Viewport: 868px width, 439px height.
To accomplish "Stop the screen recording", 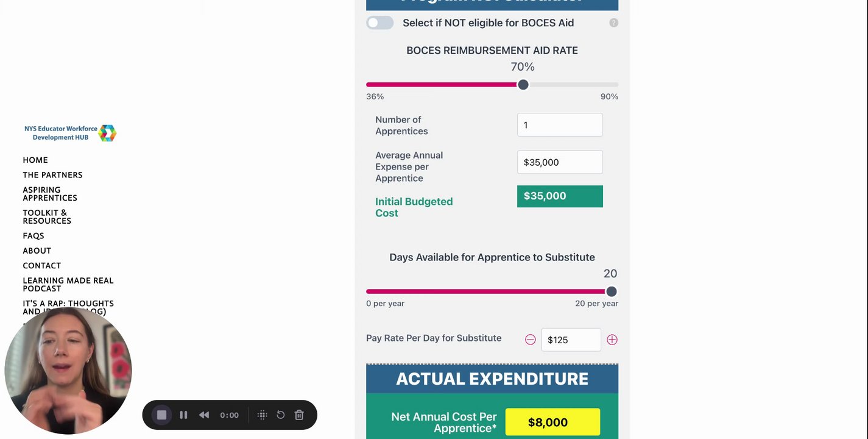I will 161,415.
